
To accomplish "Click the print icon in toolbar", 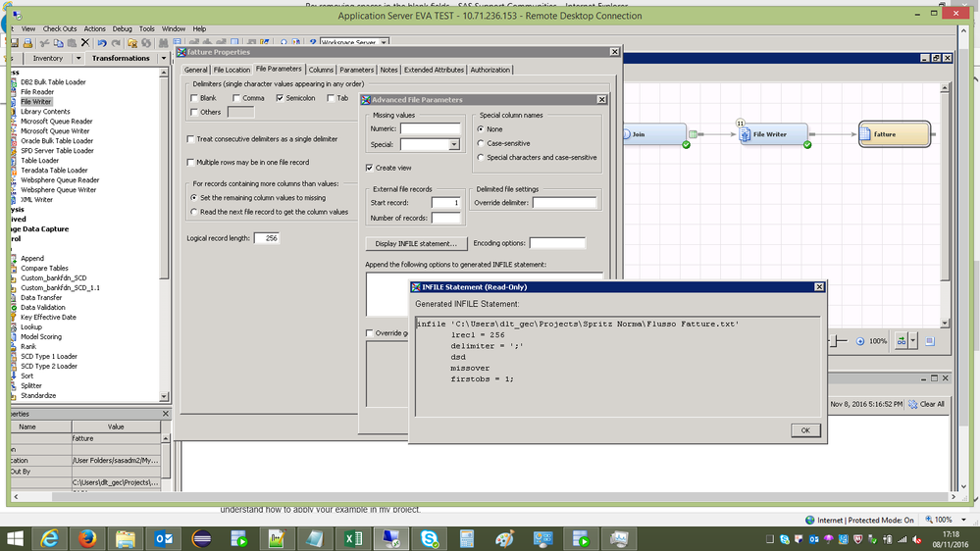I will tap(27, 43).
